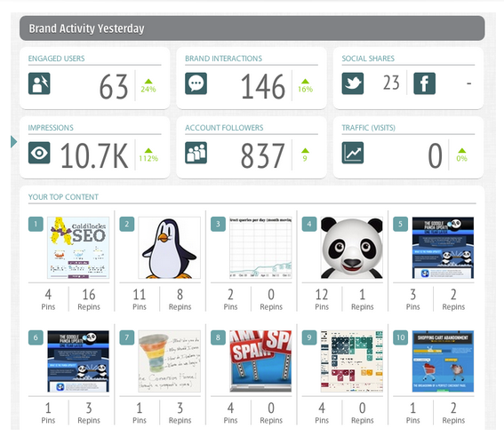
Task: Click the 11 Pins count under the penguin
Action: [140, 295]
